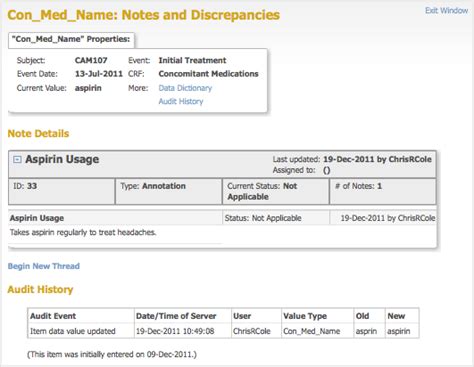Screen dimensions: 474x367
Task: Click the Aspirin Usage thread title
Action: click(x=62, y=159)
